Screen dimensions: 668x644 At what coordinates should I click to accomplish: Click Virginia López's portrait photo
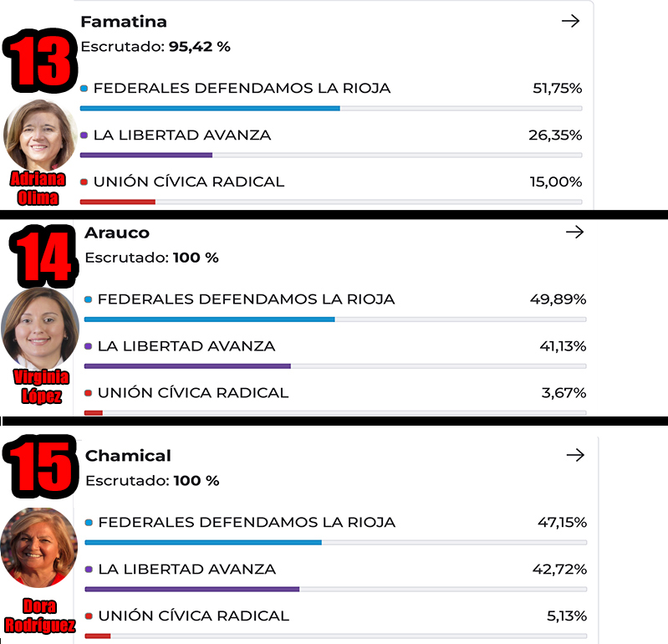click(x=40, y=326)
